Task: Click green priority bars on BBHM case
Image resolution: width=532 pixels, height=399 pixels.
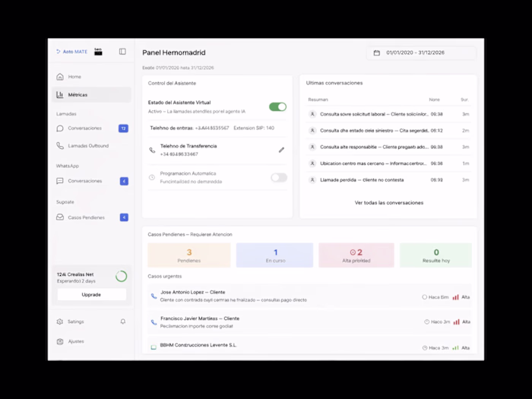Action: click(456, 348)
